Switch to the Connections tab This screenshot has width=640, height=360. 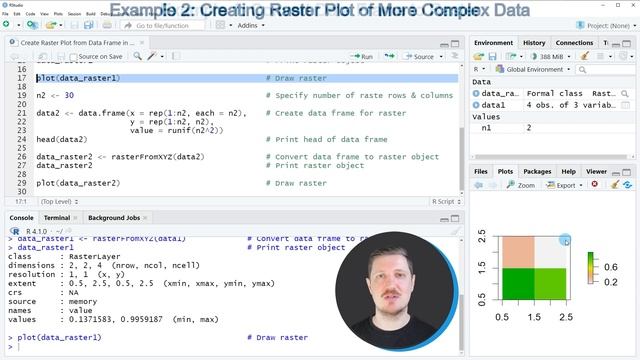pyautogui.click(x=574, y=43)
